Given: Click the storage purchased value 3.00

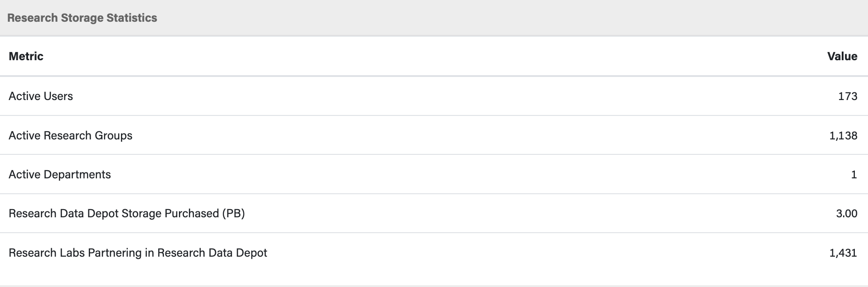Looking at the screenshot, I should click(846, 213).
